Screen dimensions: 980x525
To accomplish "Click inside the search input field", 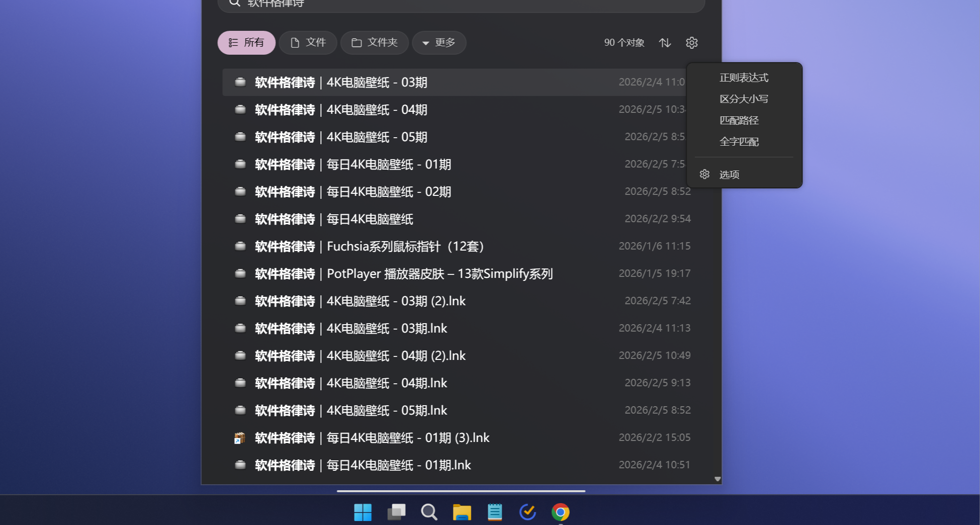I will point(447,4).
